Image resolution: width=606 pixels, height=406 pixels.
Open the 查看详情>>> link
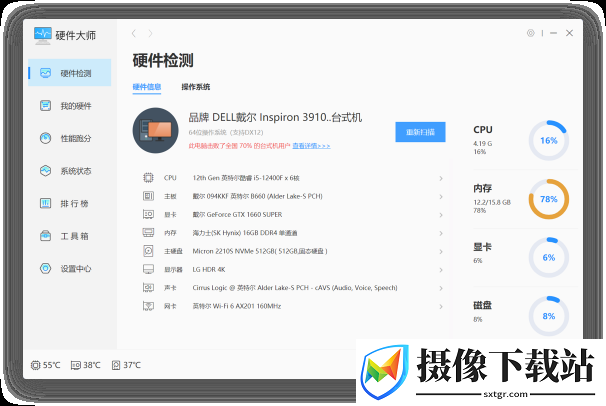point(311,146)
